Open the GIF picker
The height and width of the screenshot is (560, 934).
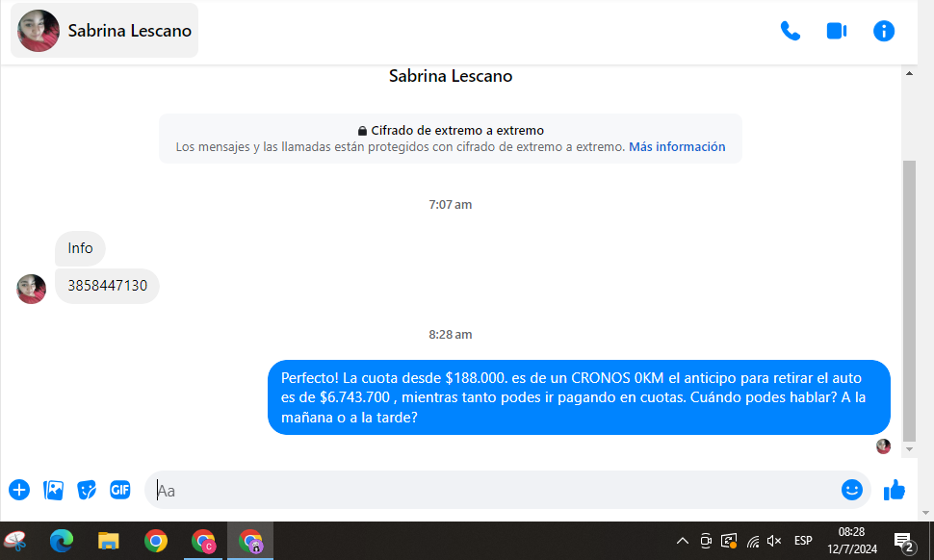tap(120, 490)
